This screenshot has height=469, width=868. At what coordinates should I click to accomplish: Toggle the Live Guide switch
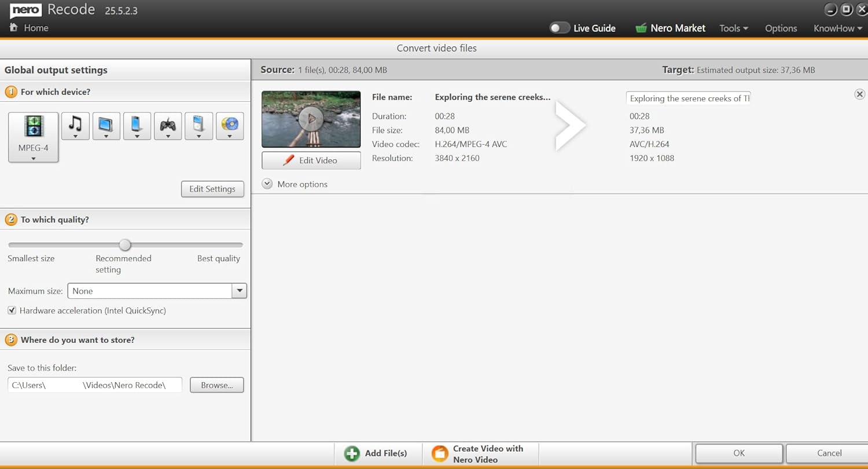coord(560,28)
